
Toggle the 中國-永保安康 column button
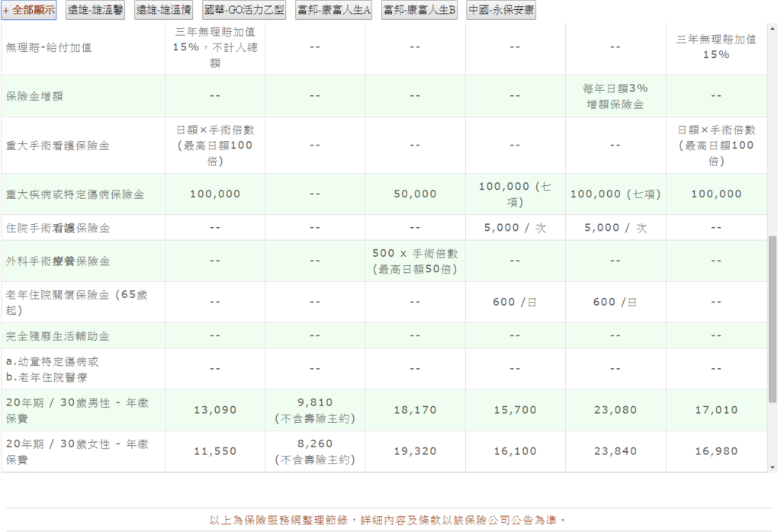pos(501,10)
